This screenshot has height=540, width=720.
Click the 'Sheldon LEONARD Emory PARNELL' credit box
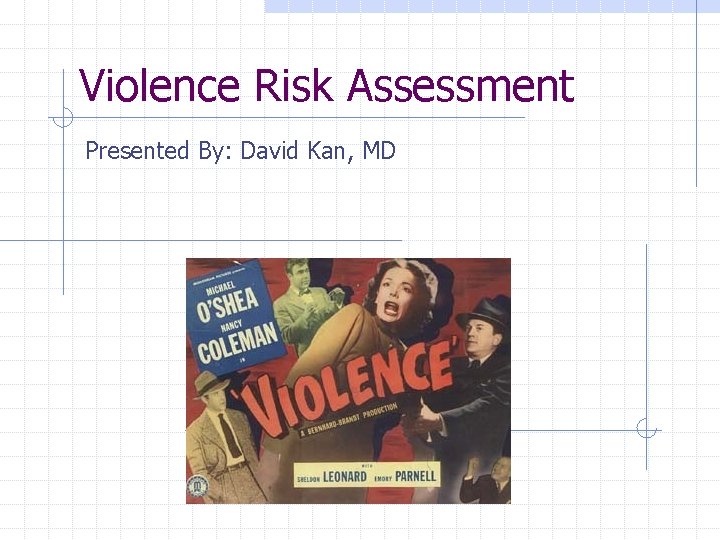pyautogui.click(x=366, y=476)
